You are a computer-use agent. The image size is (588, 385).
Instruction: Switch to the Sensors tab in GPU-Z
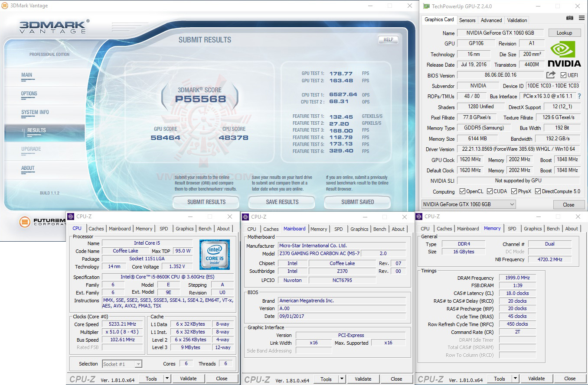tap(467, 20)
